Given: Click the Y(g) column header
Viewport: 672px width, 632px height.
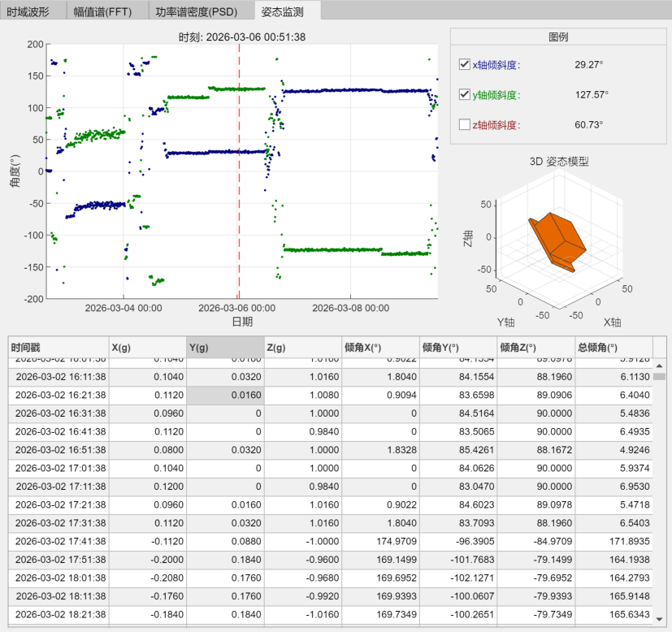Looking at the screenshot, I should pyautogui.click(x=225, y=347).
